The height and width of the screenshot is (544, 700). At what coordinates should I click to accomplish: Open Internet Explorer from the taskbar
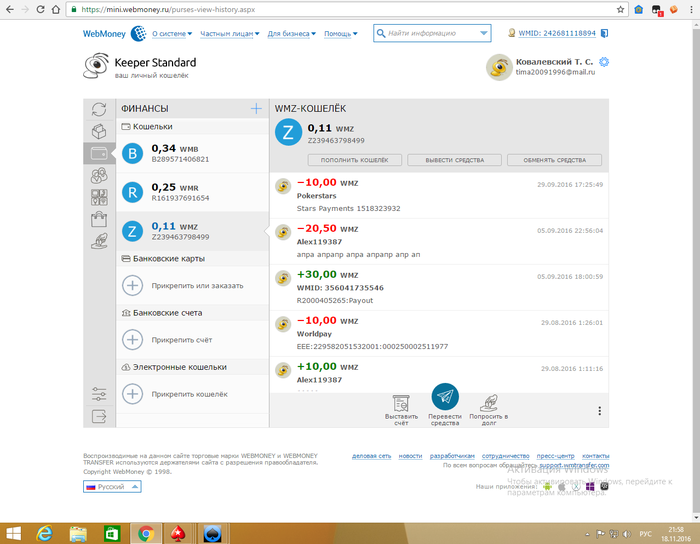pyautogui.click(x=44, y=534)
